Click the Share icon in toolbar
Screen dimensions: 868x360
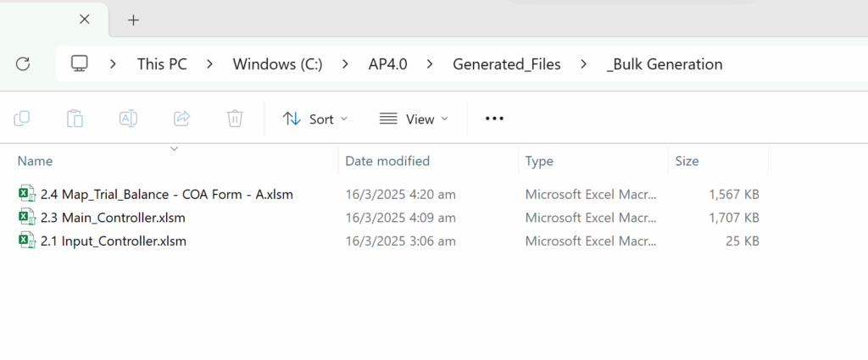click(x=181, y=119)
